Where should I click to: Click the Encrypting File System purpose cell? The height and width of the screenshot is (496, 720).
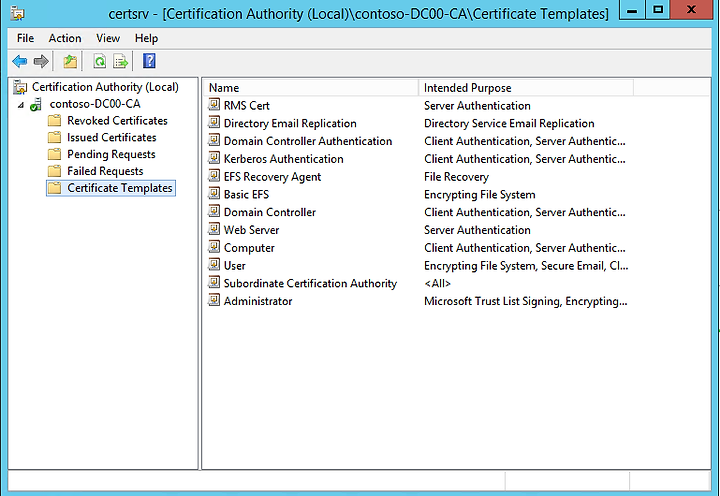tap(479, 194)
